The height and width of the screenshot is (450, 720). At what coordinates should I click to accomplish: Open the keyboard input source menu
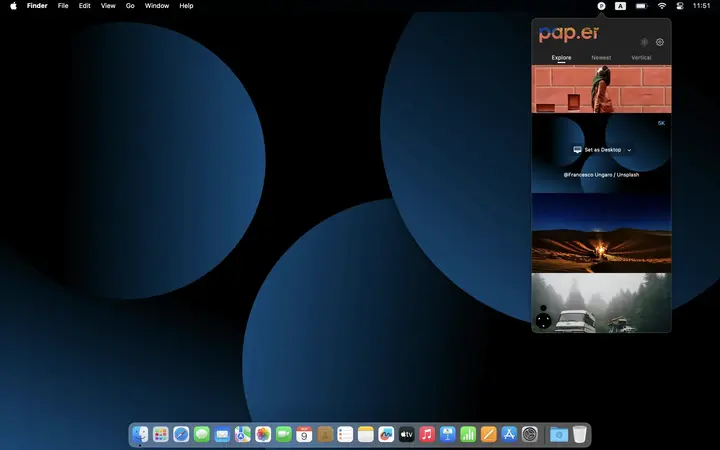[x=620, y=6]
